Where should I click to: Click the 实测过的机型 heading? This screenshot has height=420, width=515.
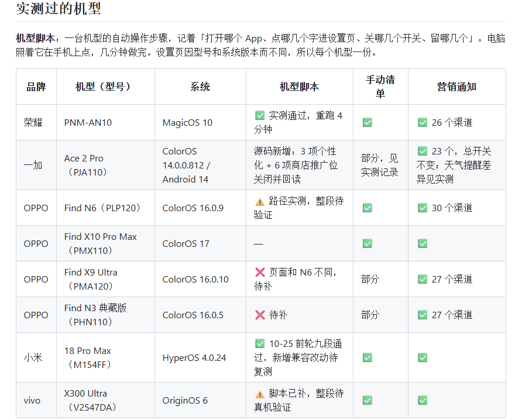click(59, 8)
